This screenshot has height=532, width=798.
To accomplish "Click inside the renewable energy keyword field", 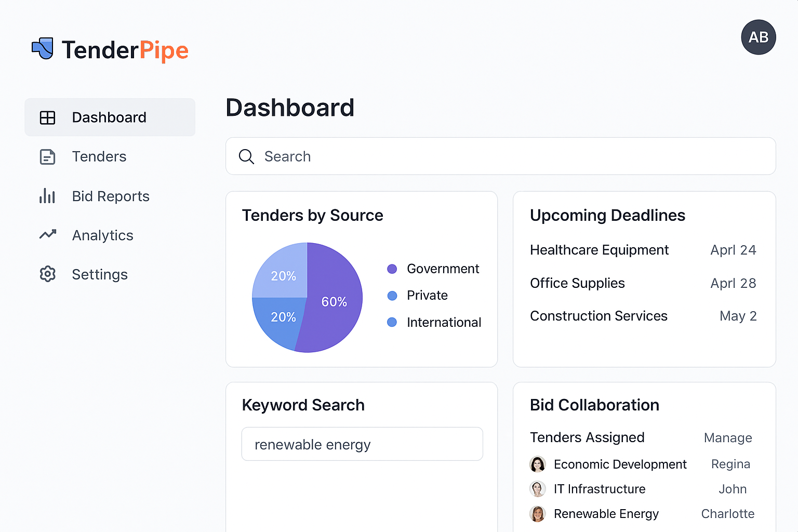I will click(362, 444).
